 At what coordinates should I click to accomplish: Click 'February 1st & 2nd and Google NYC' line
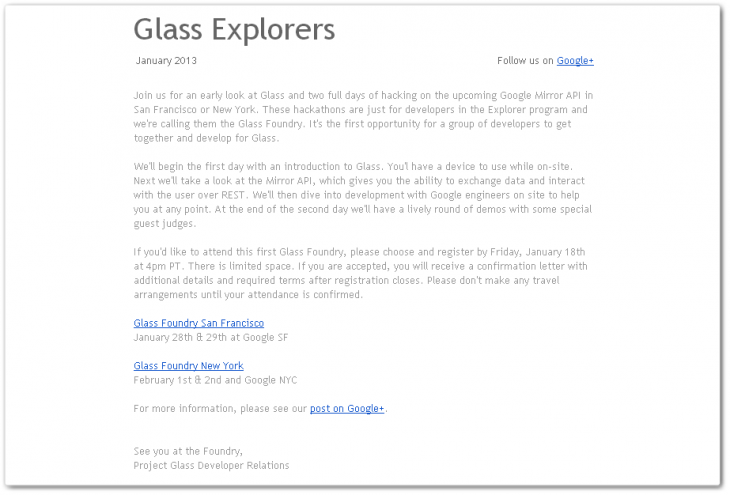[215, 380]
